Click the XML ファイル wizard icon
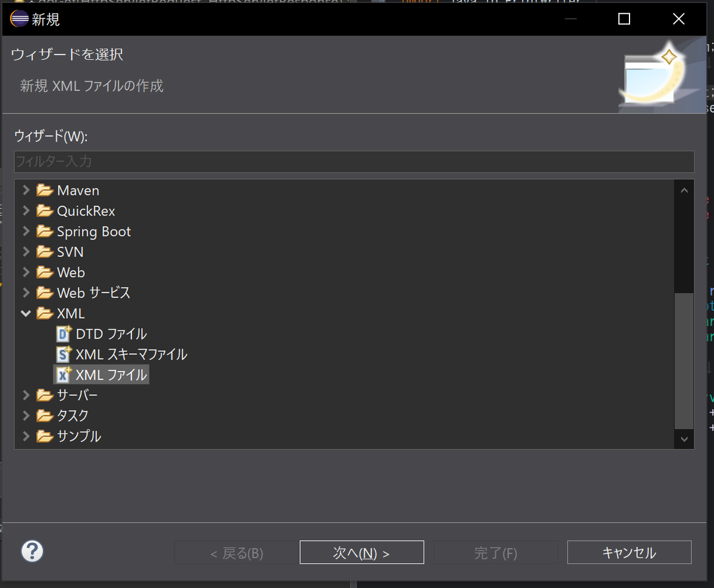 click(64, 375)
